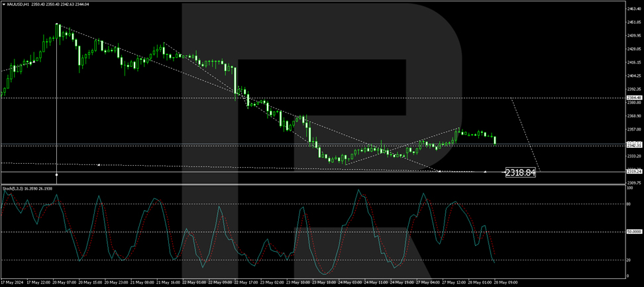Click the 23 May 18:00 time label
The height and width of the screenshot is (287, 644).
(x=325, y=282)
